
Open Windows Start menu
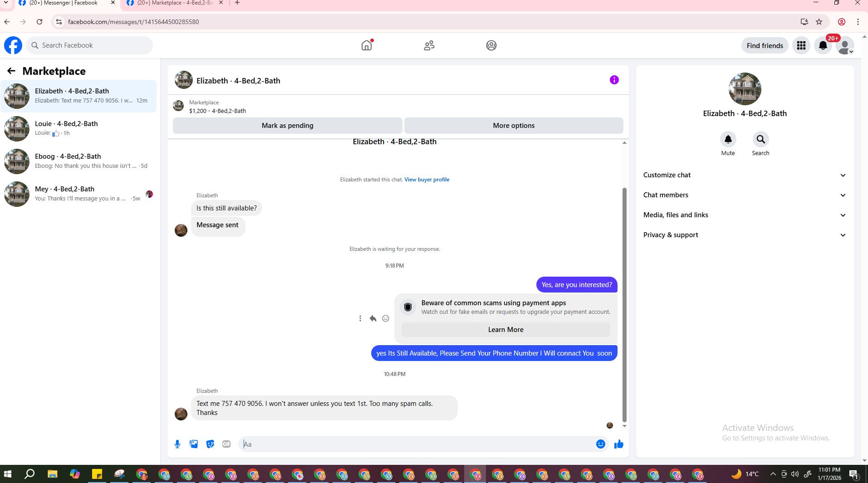[x=7, y=474]
